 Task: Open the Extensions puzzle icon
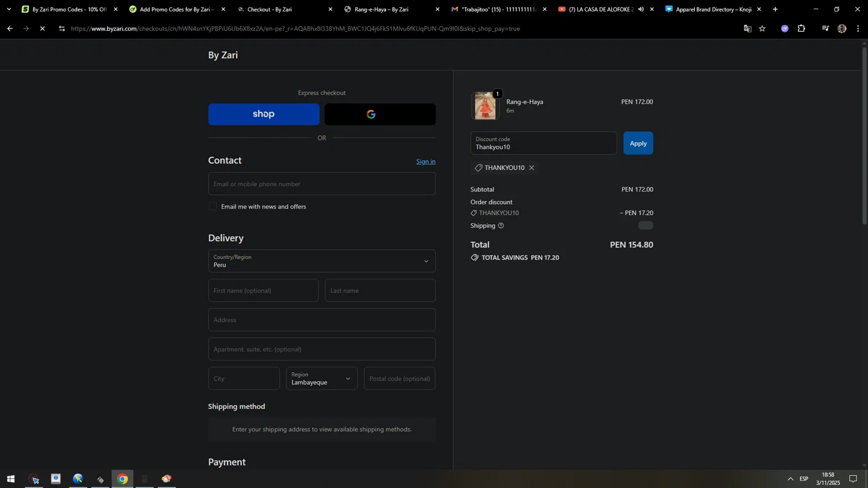point(801,28)
